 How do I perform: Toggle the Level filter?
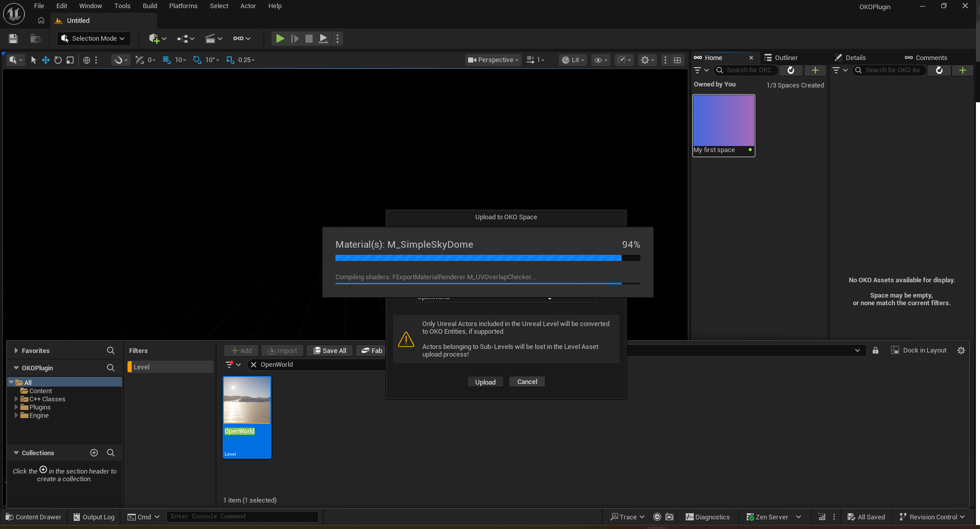(x=170, y=367)
